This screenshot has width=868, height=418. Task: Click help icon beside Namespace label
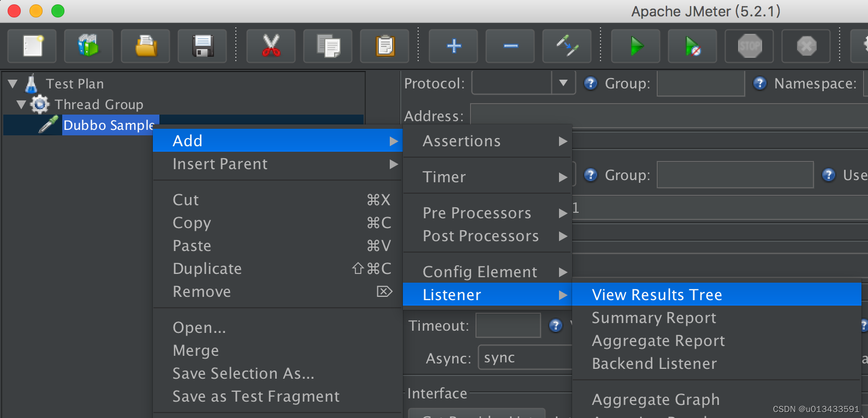coord(759,83)
